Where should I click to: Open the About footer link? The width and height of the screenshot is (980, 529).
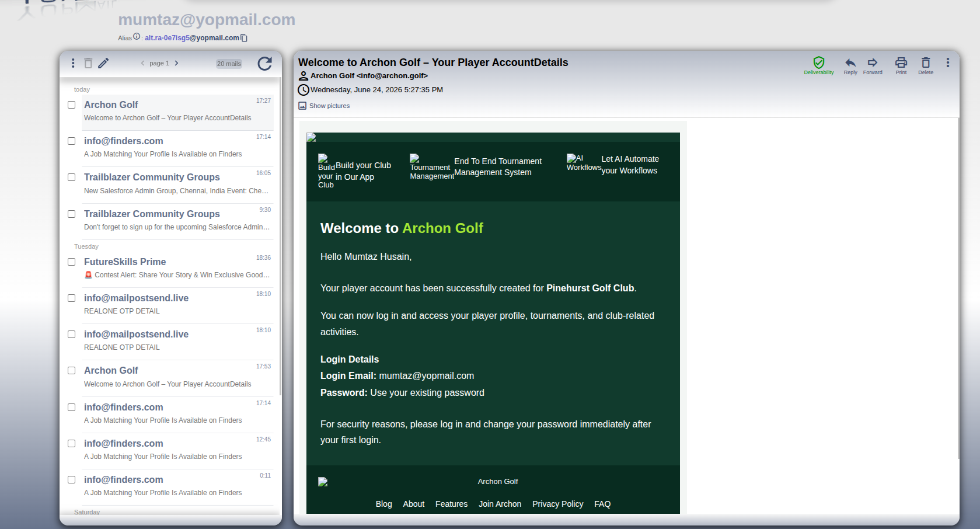click(414, 504)
